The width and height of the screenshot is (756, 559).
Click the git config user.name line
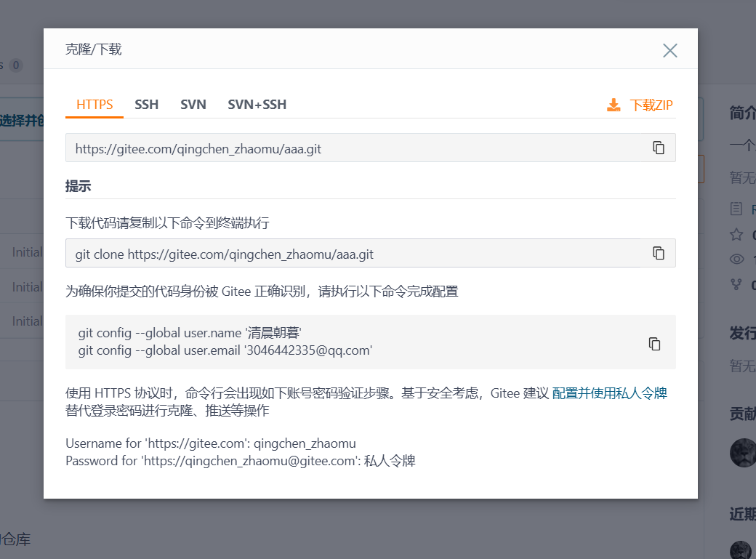tap(190, 333)
